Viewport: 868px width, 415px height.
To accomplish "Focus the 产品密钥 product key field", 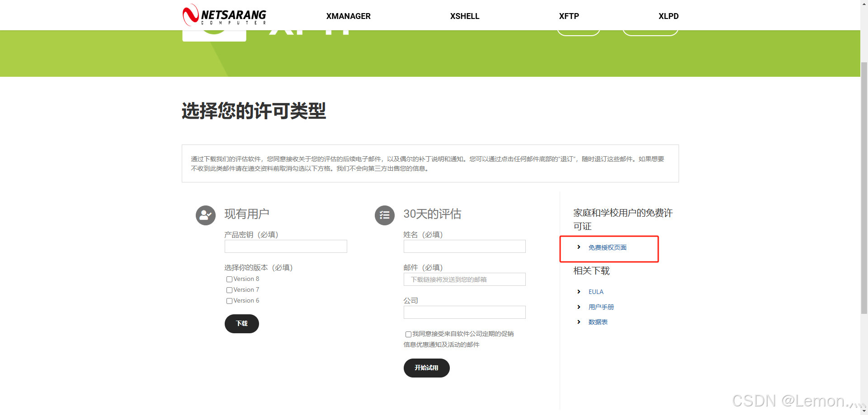I will tap(286, 246).
